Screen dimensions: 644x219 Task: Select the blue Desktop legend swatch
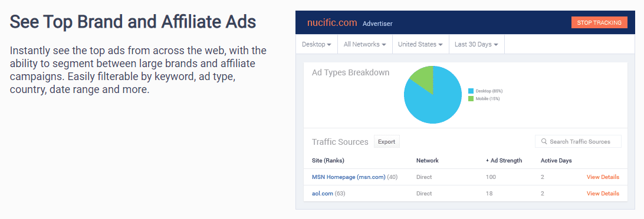[471, 91]
